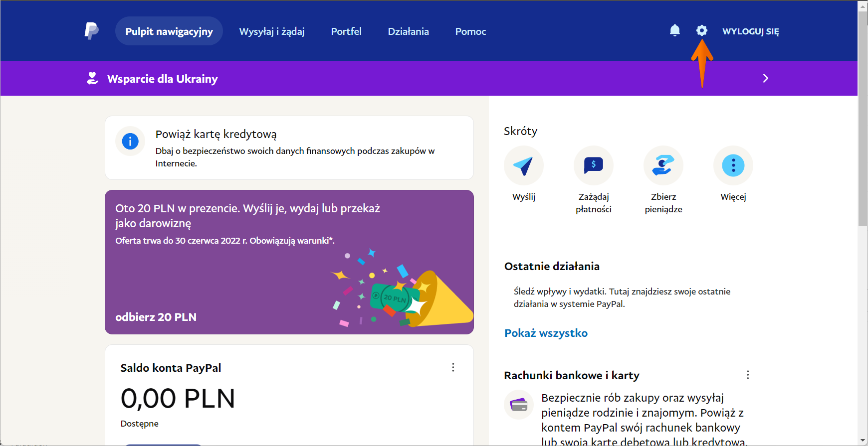This screenshot has width=868, height=446.
Task: Select the Pulpit nawigacyjny tab
Action: click(169, 31)
